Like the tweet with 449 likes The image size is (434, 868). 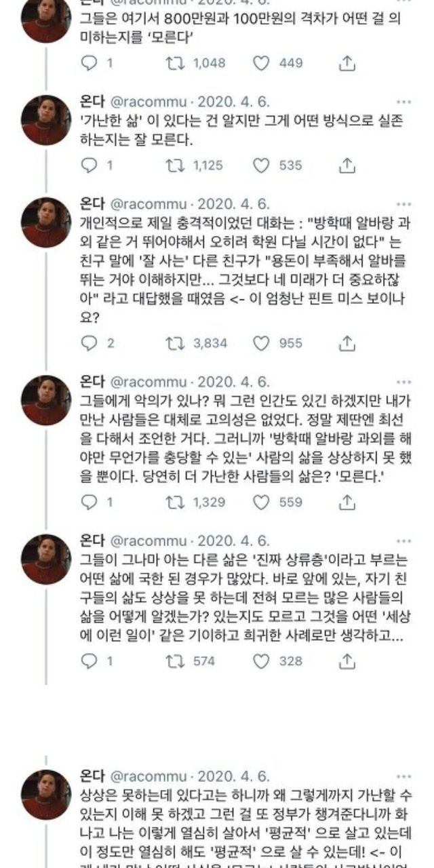tap(261, 63)
